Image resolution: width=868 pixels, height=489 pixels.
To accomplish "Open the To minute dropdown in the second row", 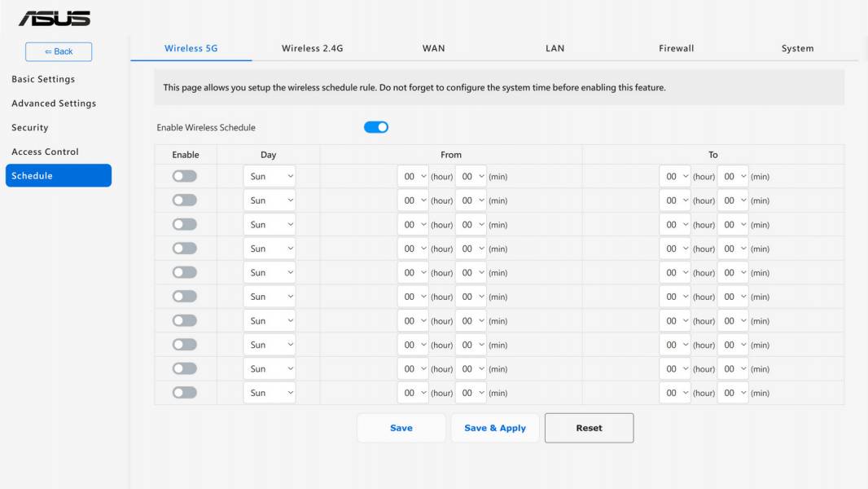I will (733, 200).
